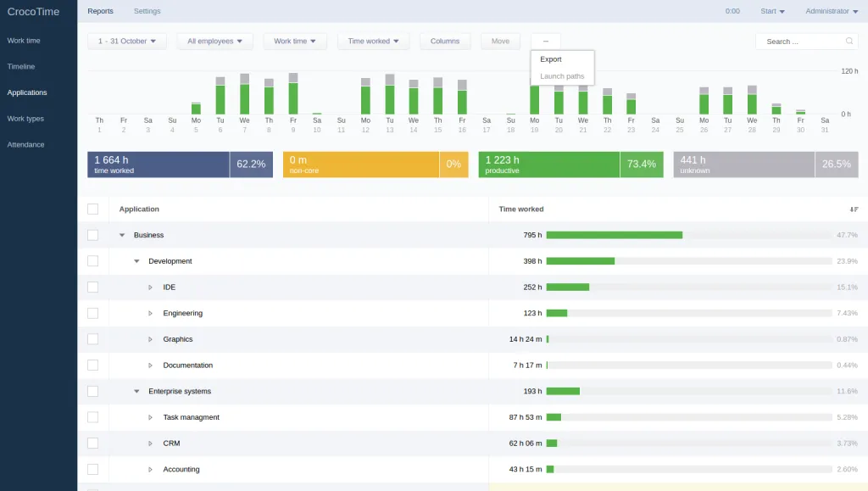
Task: Open the three-dots more options button
Action: tap(545, 41)
